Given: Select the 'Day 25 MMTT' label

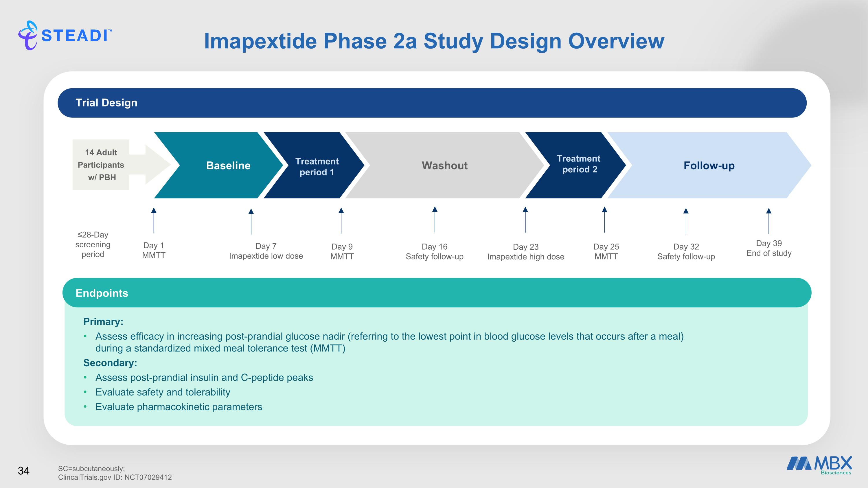Looking at the screenshot, I should (606, 252).
